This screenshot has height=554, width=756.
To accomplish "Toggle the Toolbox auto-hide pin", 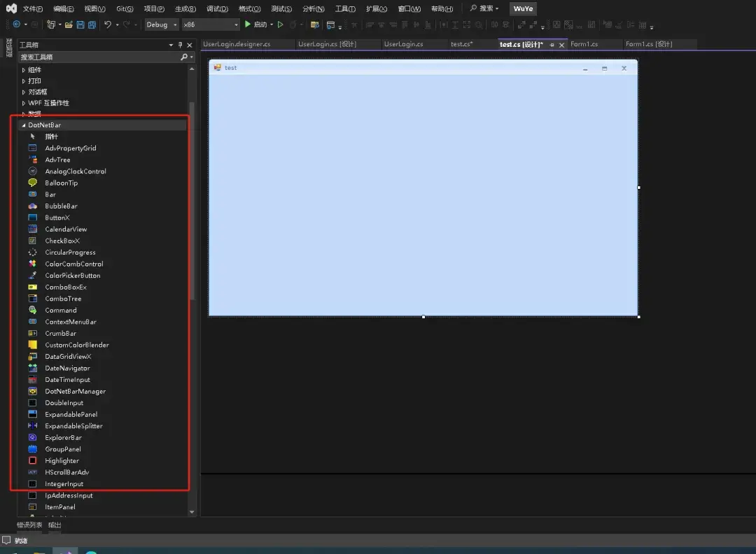I will pyautogui.click(x=179, y=44).
